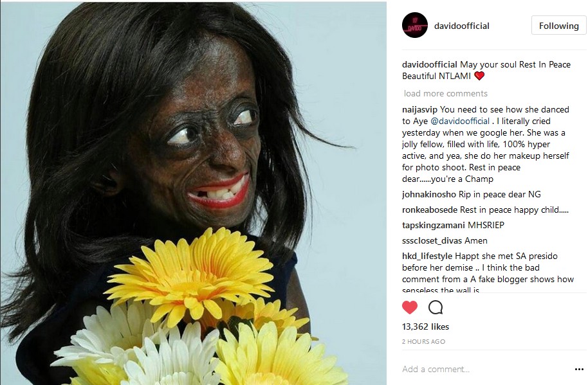Screen dimensions: 588x385
Task: Click the heart emoji in caption
Action: [479, 76]
